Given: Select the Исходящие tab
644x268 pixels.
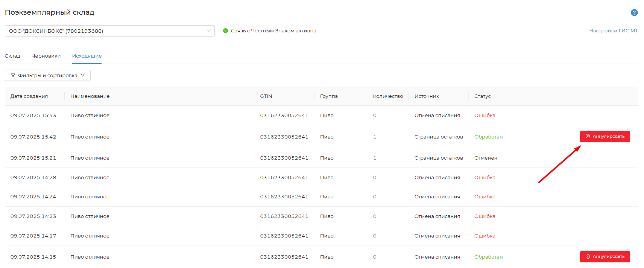Looking at the screenshot, I should click(x=87, y=56).
